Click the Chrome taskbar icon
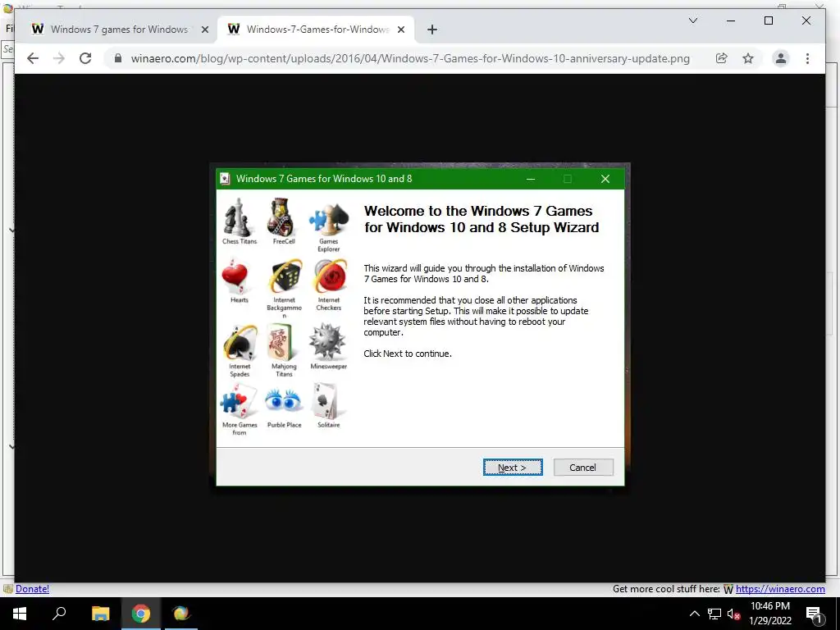This screenshot has width=840, height=630. click(141, 614)
